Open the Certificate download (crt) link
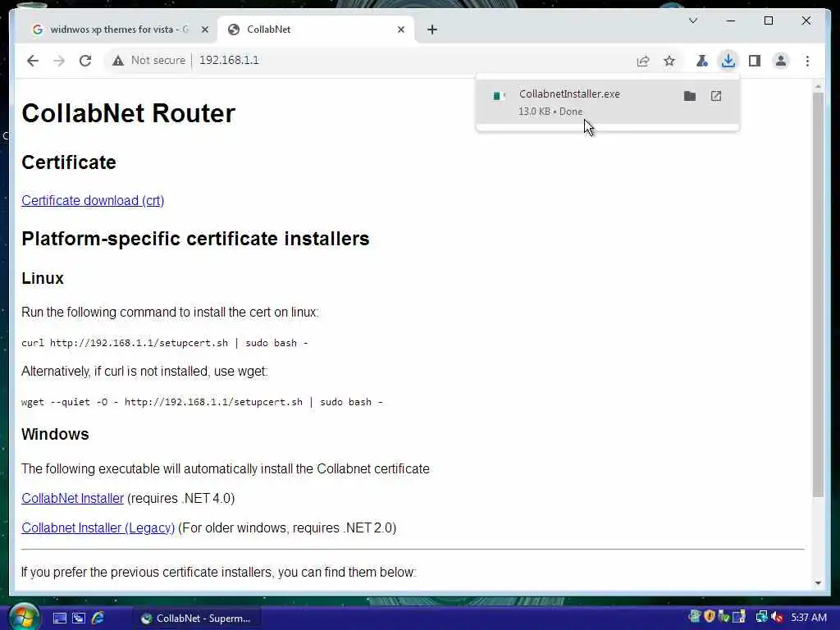The width and height of the screenshot is (840, 630). pos(93,200)
